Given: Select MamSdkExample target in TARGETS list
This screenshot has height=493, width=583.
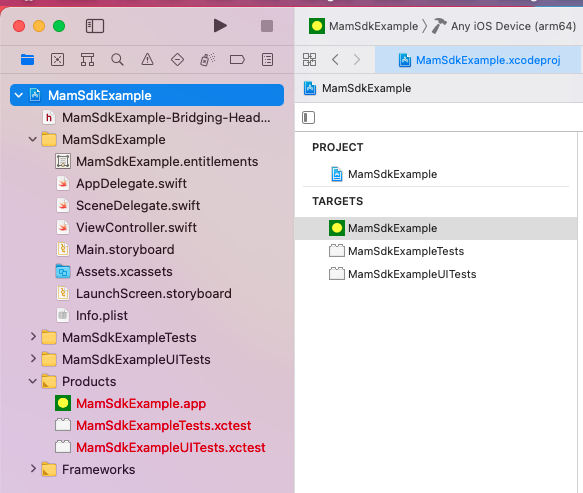Looking at the screenshot, I should pyautogui.click(x=436, y=228).
